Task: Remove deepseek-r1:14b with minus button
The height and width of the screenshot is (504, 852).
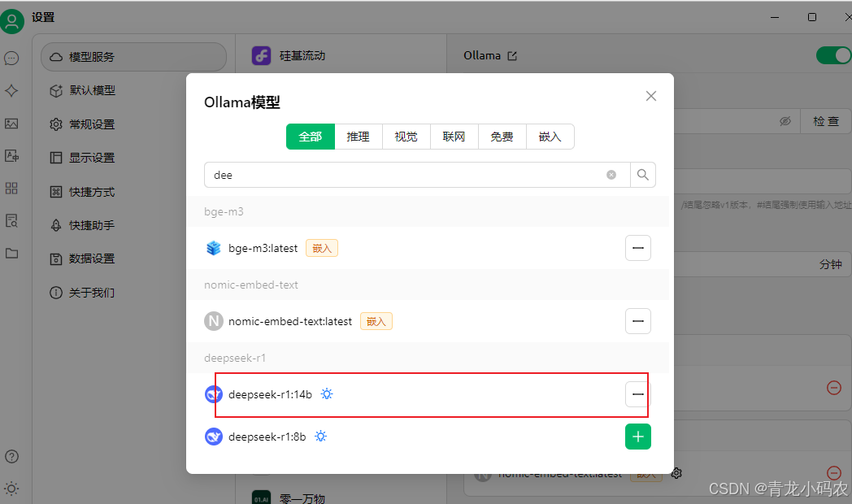Action: (x=638, y=394)
